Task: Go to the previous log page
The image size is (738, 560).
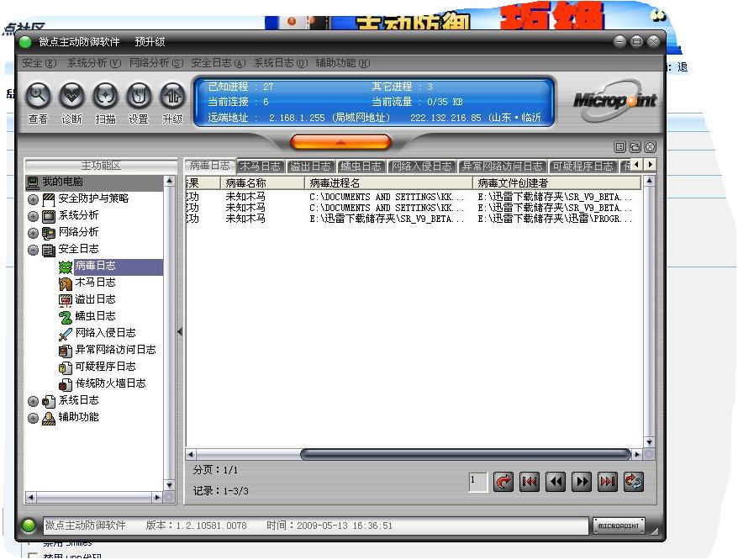Action: coord(556,481)
